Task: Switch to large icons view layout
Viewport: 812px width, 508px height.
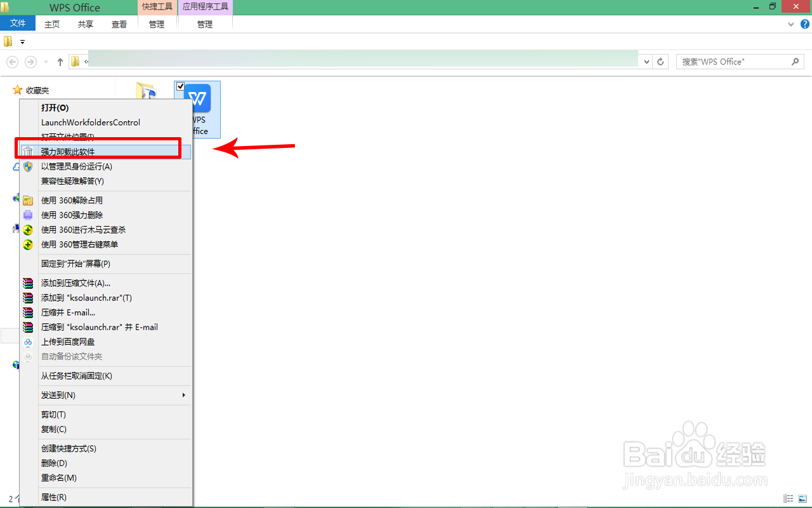Action: pyautogui.click(x=802, y=499)
